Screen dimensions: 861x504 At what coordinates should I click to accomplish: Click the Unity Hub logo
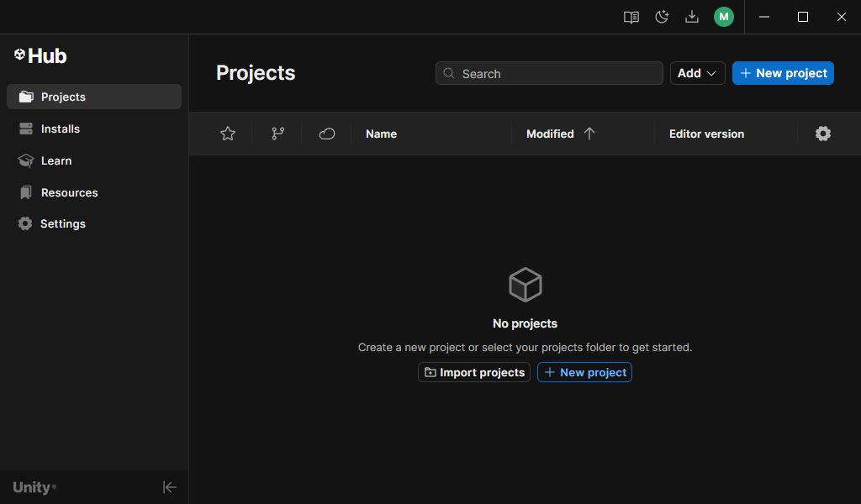[40, 55]
